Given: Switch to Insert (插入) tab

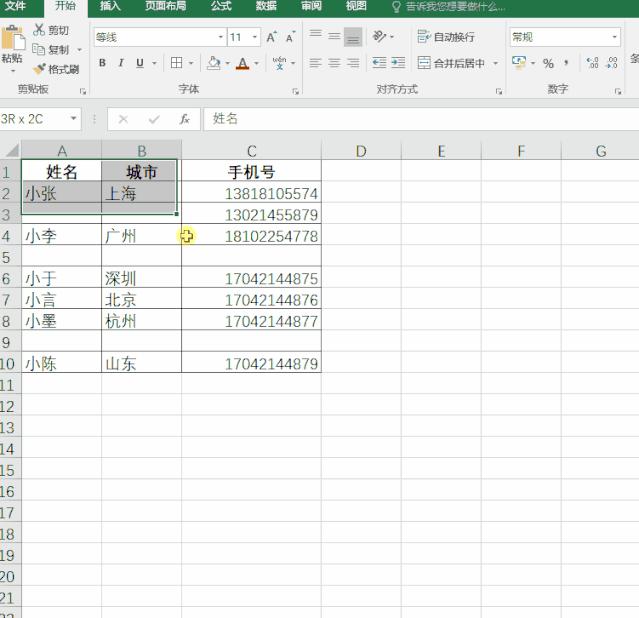Looking at the screenshot, I should (110, 6).
